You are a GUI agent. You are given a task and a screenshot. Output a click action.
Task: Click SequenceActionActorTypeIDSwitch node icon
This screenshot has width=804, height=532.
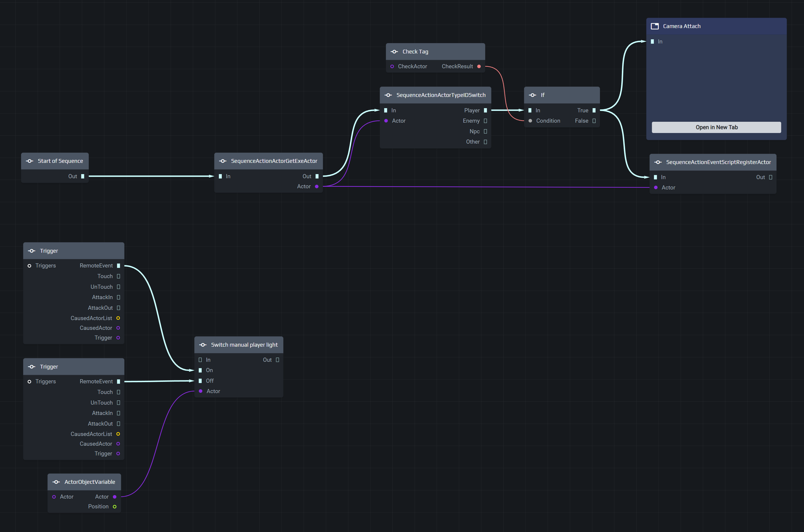click(388, 95)
